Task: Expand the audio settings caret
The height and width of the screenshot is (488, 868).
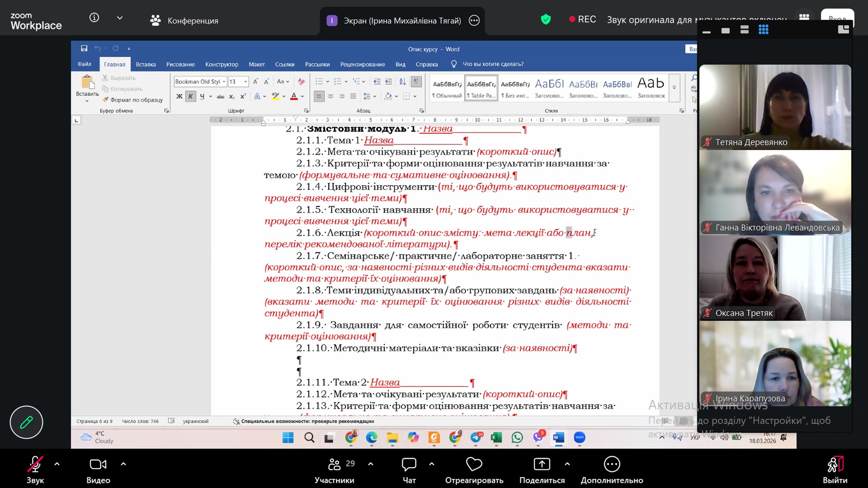Action: 57,464
